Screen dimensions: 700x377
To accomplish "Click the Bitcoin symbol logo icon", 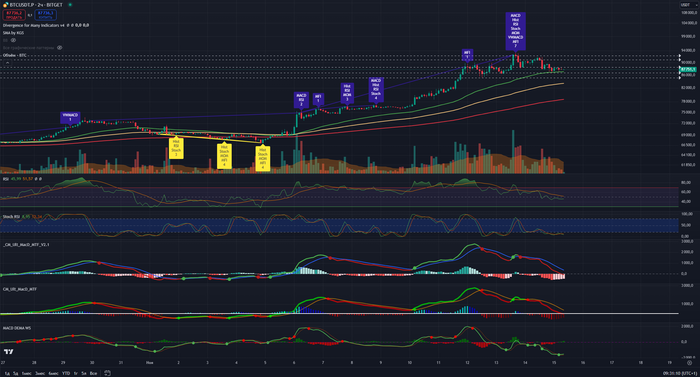I will (x=5, y=4).
